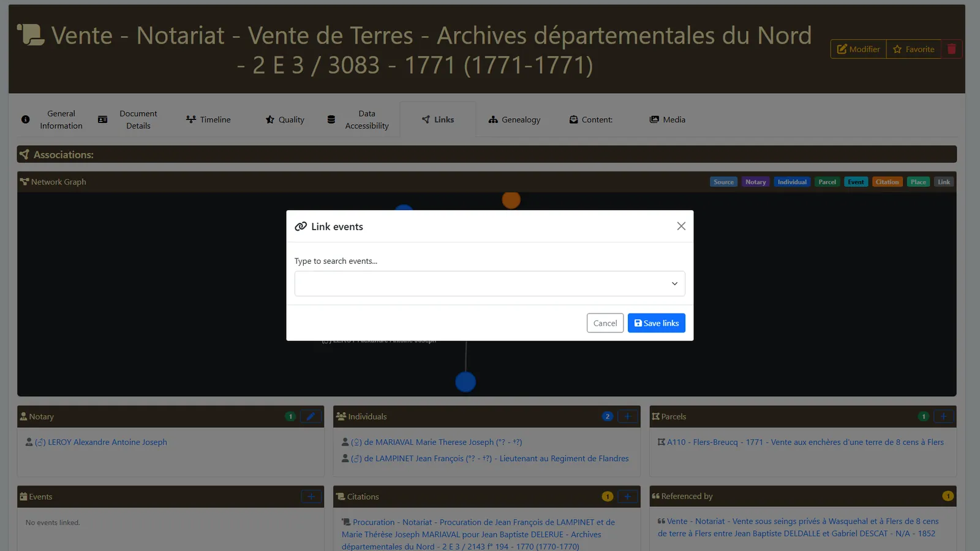Image resolution: width=980 pixels, height=551 pixels.
Task: Click the Parcels count badge
Action: click(924, 416)
